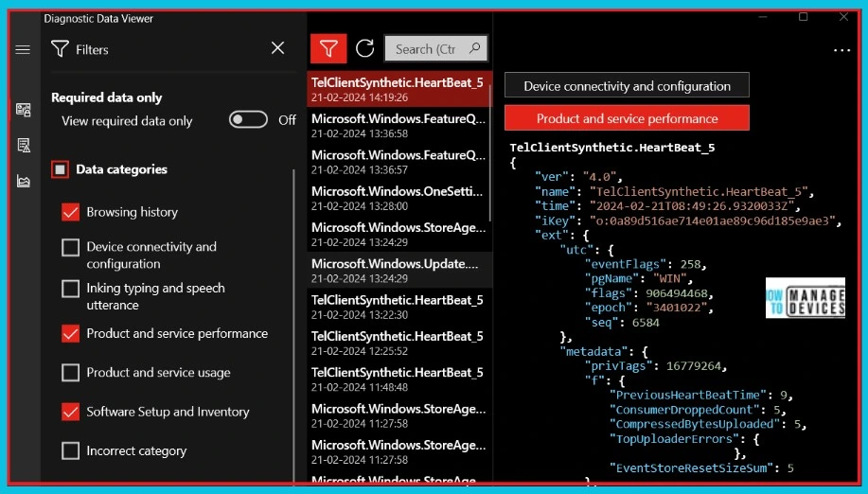868x494 pixels.
Task: Click the Diagnostic Data Viewer window title
Action: (98, 18)
